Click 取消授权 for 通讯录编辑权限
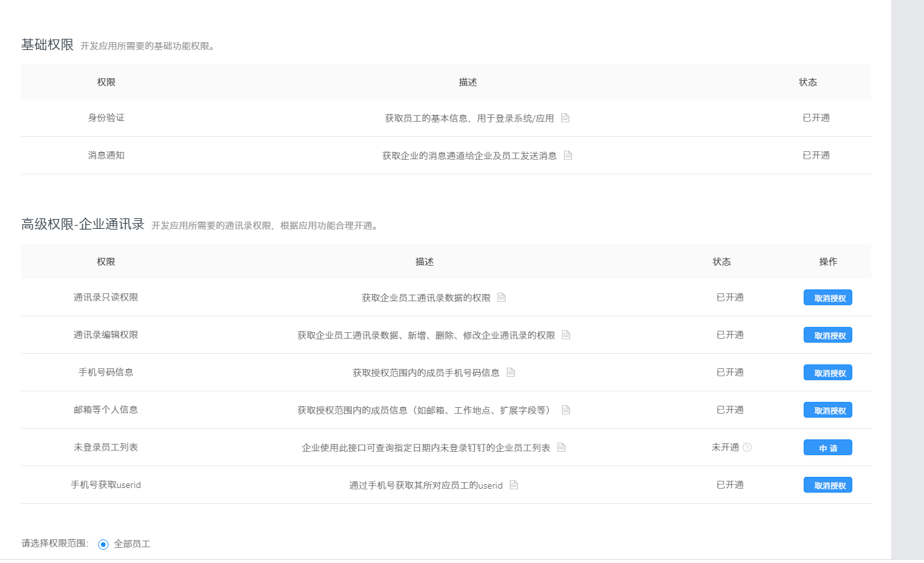Image resolution: width=924 pixels, height=563 pixels. coord(827,335)
